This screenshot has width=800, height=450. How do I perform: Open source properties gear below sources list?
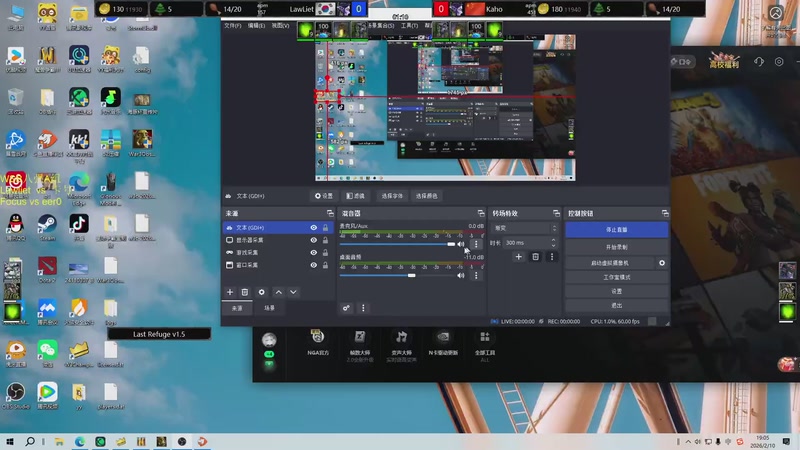(x=261, y=292)
